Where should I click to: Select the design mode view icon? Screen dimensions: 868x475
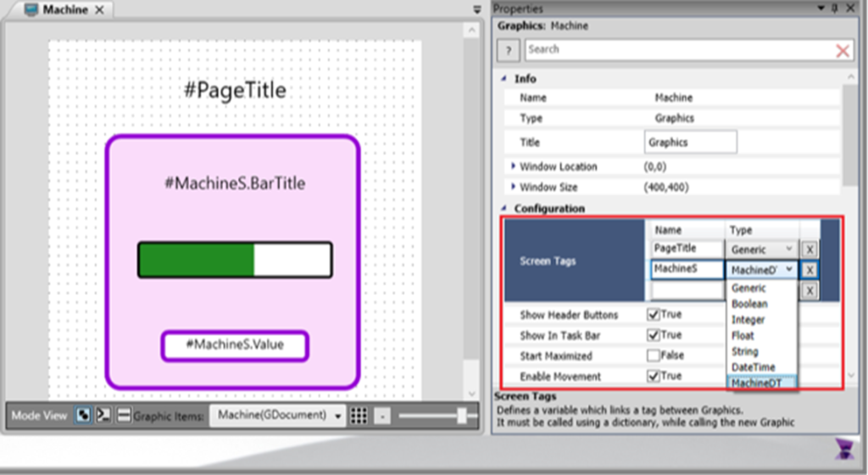[x=84, y=415]
